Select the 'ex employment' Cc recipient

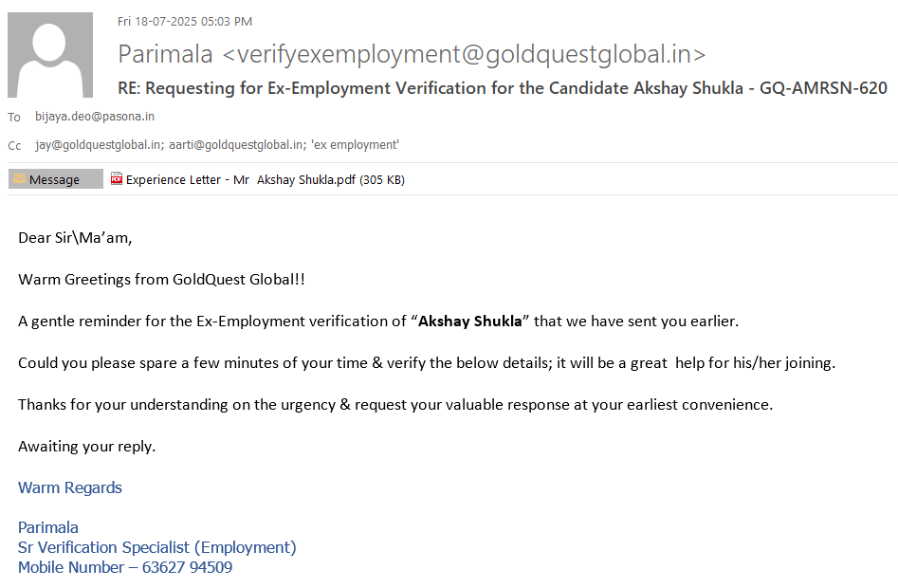pos(355,145)
